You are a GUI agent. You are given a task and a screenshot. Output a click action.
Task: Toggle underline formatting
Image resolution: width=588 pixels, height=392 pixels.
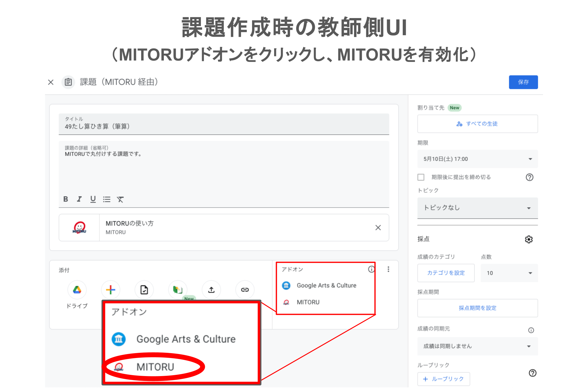click(93, 199)
